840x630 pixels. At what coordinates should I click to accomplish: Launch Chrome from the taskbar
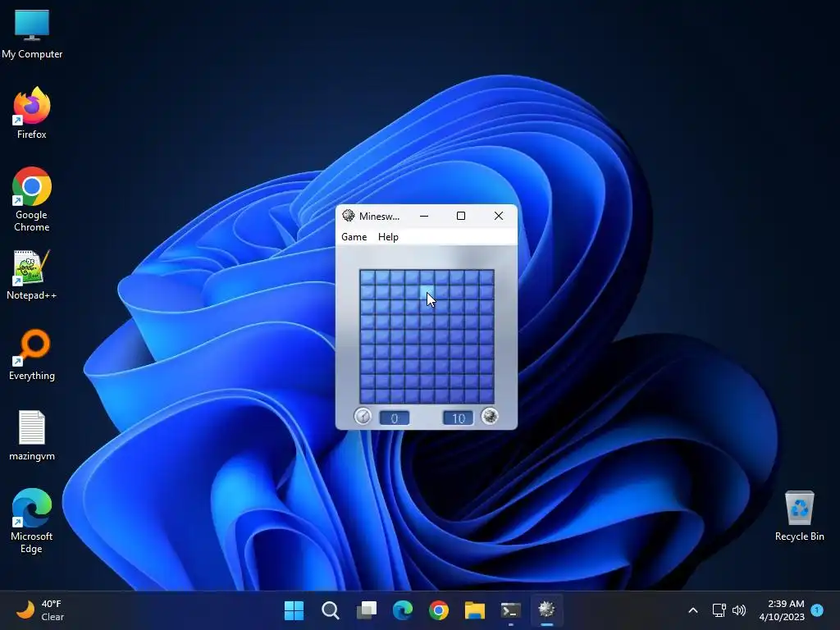click(x=439, y=610)
